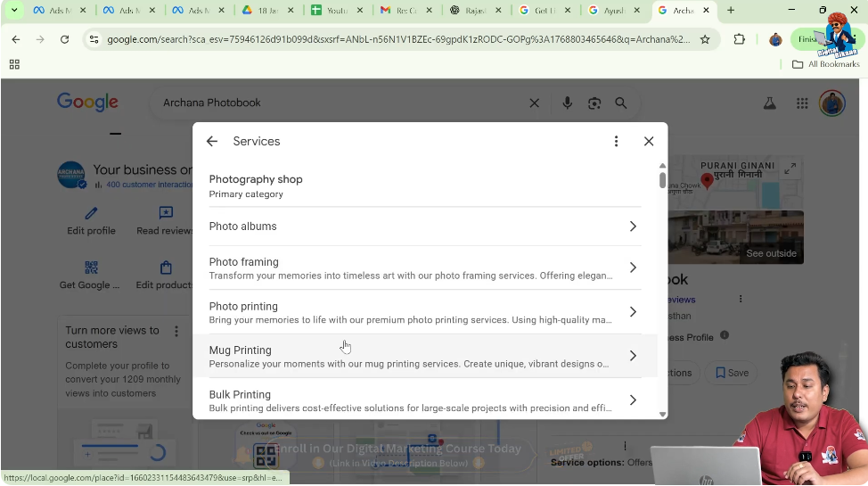
Task: Open the 400 customer interactions link
Action: point(150,185)
